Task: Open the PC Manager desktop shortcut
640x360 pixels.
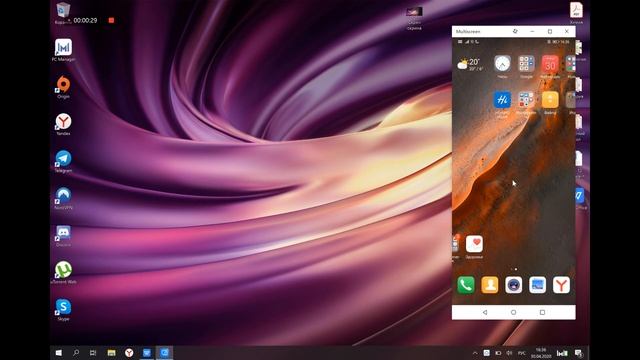Action: [63, 50]
